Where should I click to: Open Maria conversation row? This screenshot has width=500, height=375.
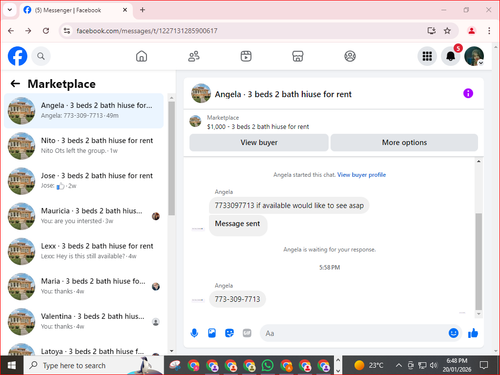(84, 286)
